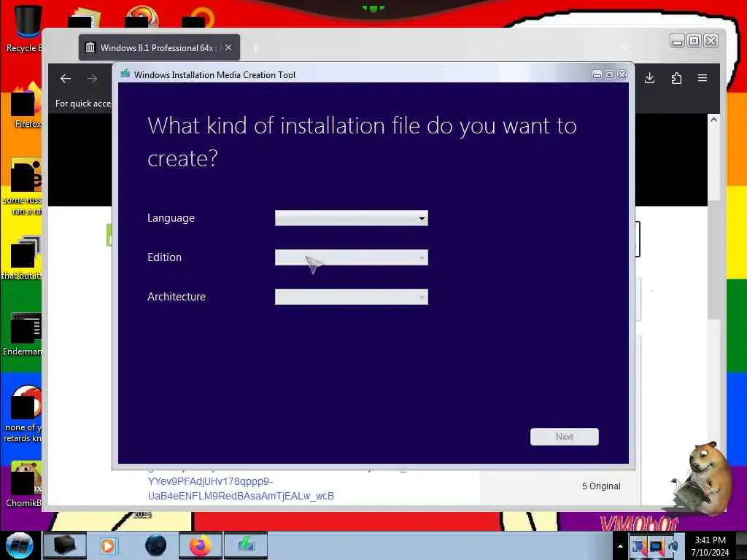Minimize the Firefox window
Screen dimensions: 747x560
(677, 42)
